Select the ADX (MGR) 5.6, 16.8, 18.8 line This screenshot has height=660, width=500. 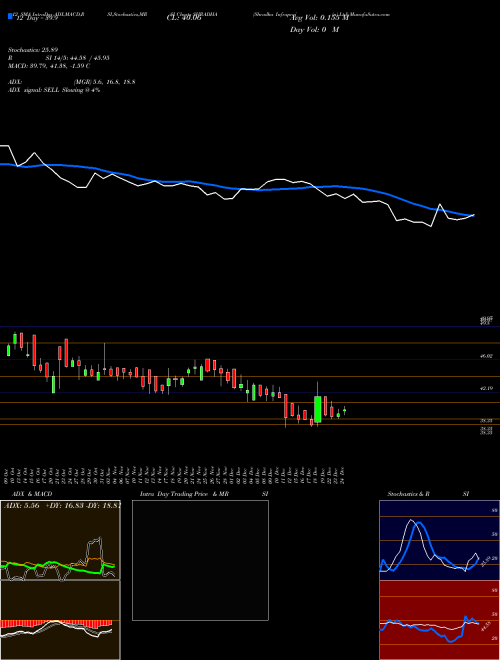tap(72, 82)
